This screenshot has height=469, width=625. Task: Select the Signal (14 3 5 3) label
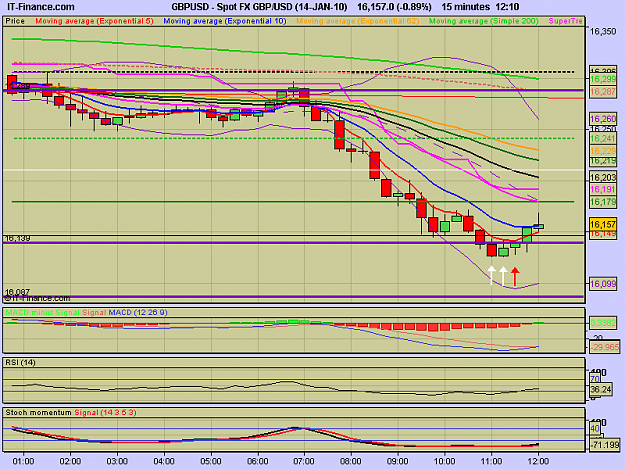[105, 412]
